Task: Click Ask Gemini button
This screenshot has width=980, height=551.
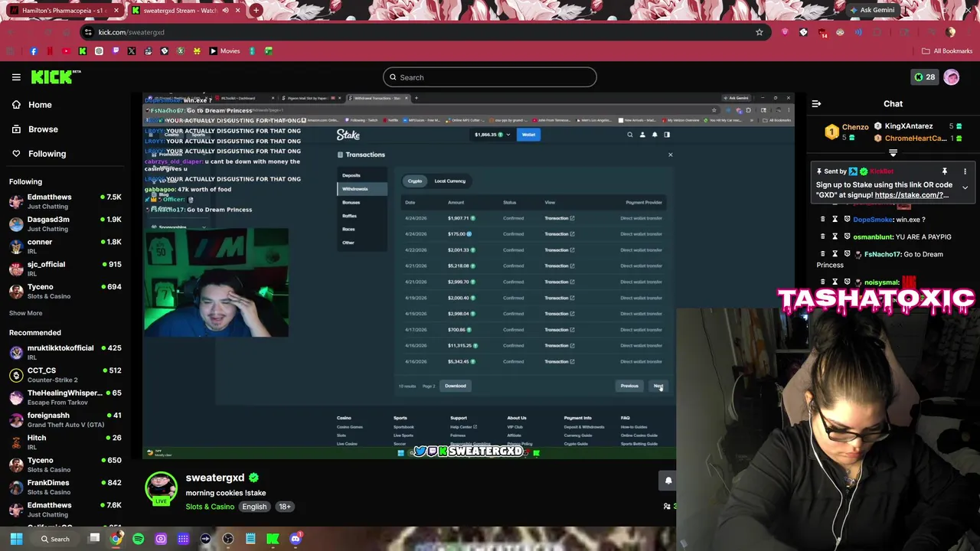Action: point(871,11)
